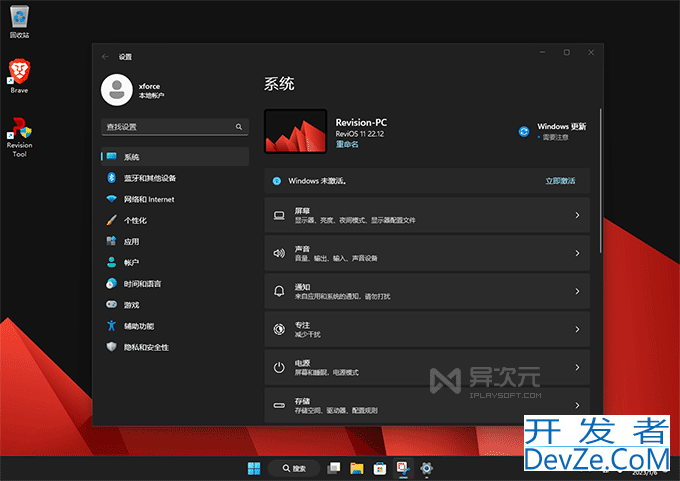Viewport: 680px width, 481px height.
Task: Click the Windows 未激活 info icon
Action: tap(277, 181)
